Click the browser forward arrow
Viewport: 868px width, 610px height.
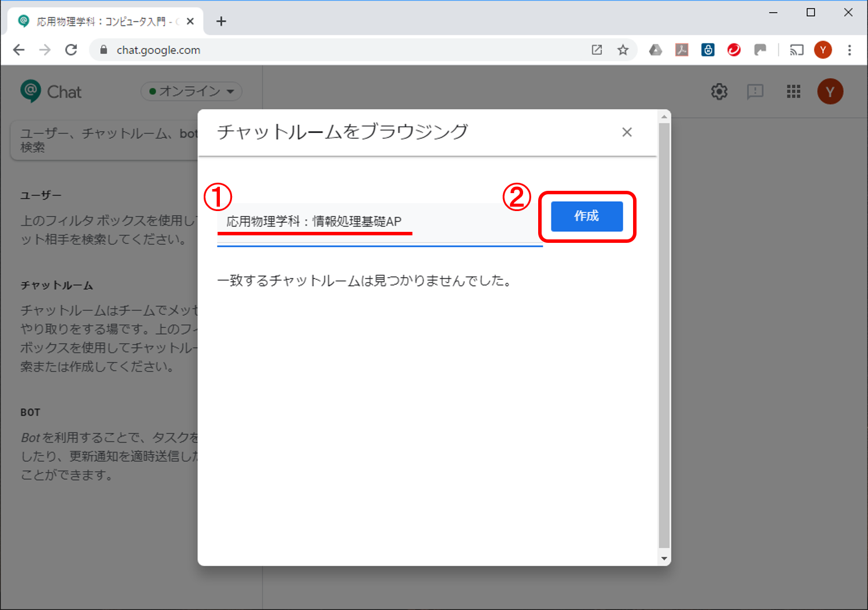pyautogui.click(x=45, y=50)
